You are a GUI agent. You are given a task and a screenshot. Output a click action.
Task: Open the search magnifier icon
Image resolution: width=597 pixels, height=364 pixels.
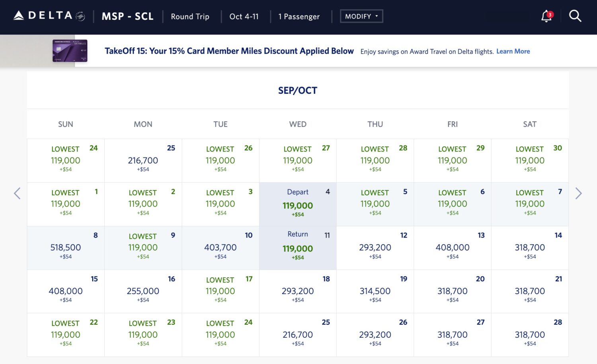[576, 16]
